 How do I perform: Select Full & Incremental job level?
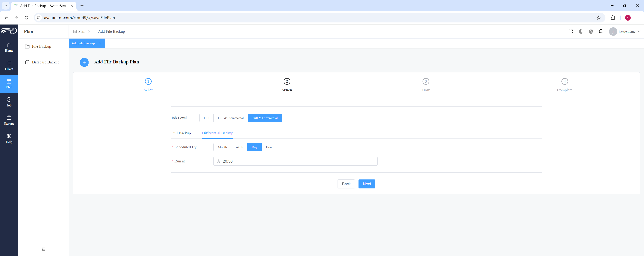pos(230,118)
